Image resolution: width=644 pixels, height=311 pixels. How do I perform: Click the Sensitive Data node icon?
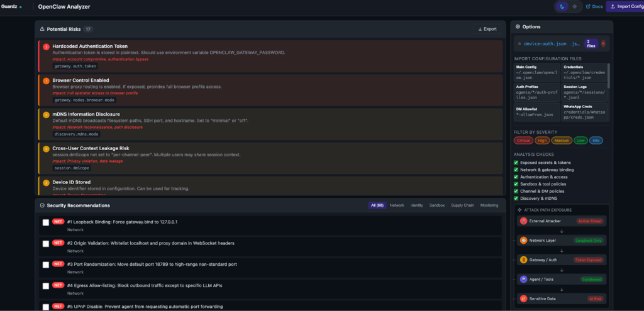(x=524, y=298)
